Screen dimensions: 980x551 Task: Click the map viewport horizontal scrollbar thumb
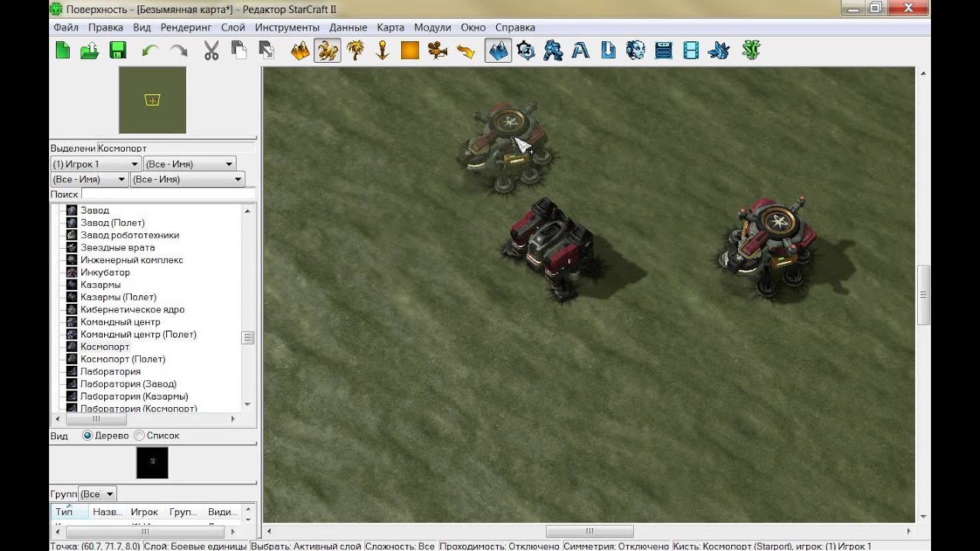590,531
